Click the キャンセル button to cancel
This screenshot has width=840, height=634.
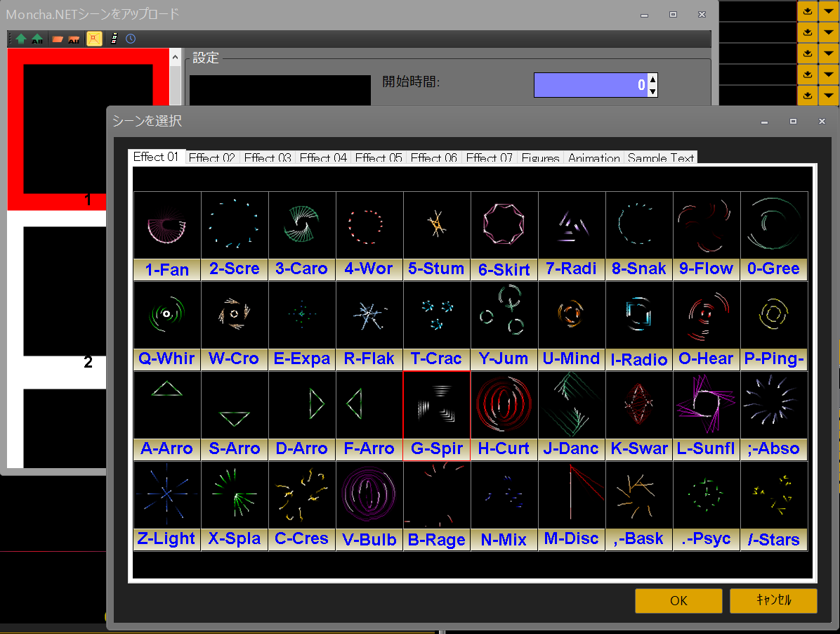click(x=773, y=601)
